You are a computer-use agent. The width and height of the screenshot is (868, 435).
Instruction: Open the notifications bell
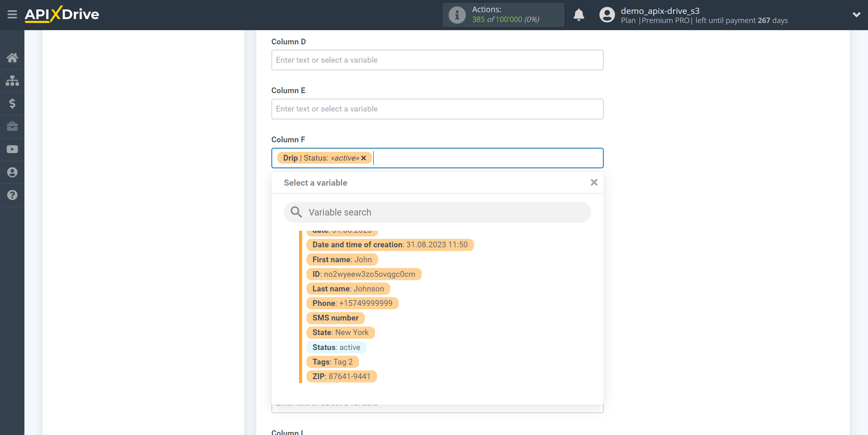pos(579,15)
